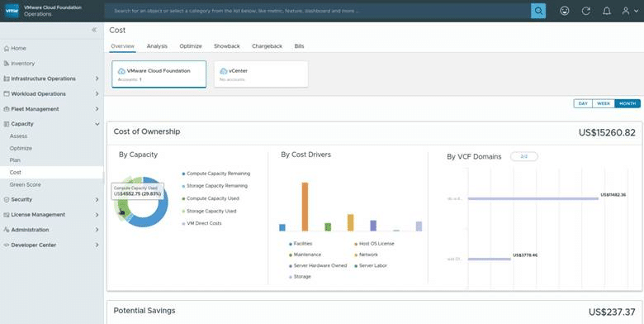
Task: Switch to the Chargeback tab
Action: pos(267,46)
